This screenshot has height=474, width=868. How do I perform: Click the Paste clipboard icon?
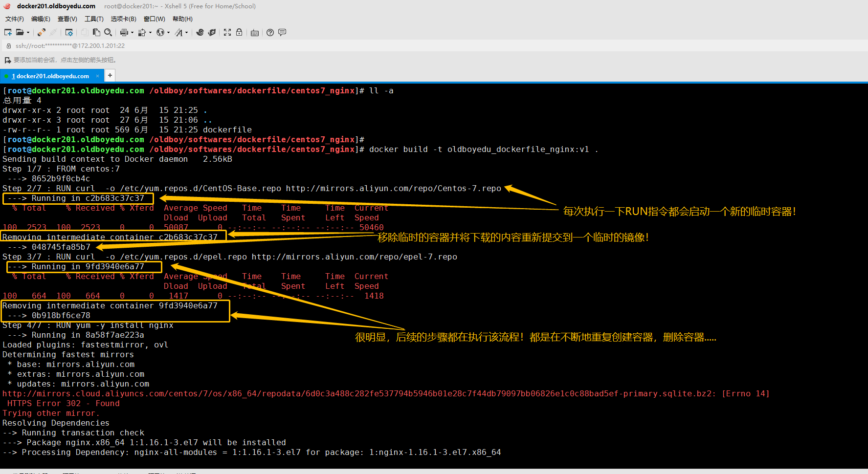[96, 32]
